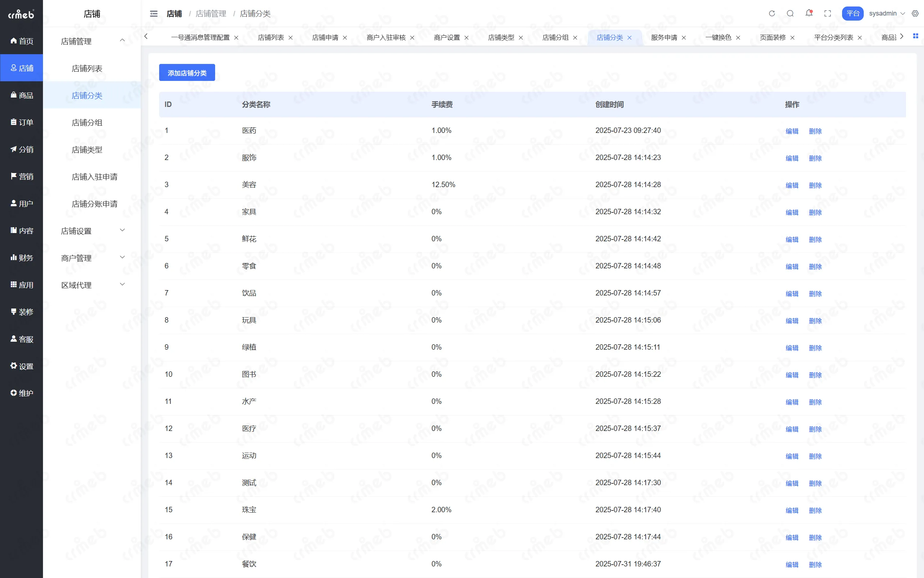Switch to the 店铺类型 tab
Viewport: 924px width, 578px height.
(x=501, y=38)
